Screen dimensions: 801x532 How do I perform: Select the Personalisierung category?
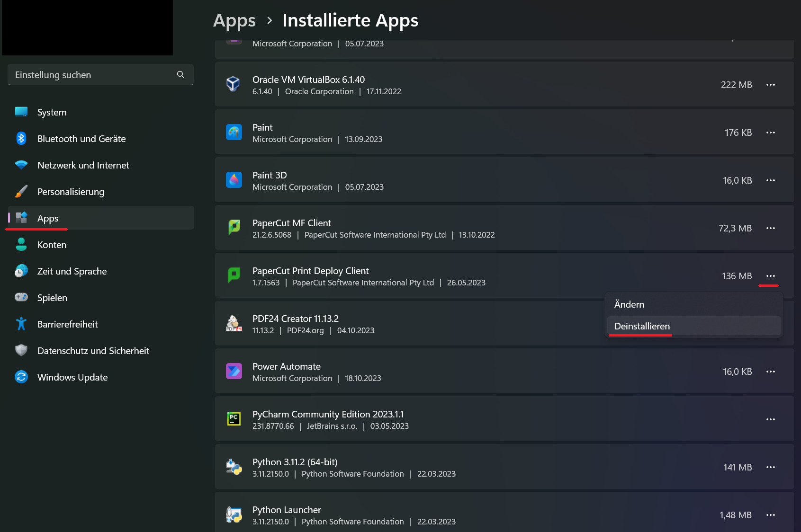click(101, 192)
